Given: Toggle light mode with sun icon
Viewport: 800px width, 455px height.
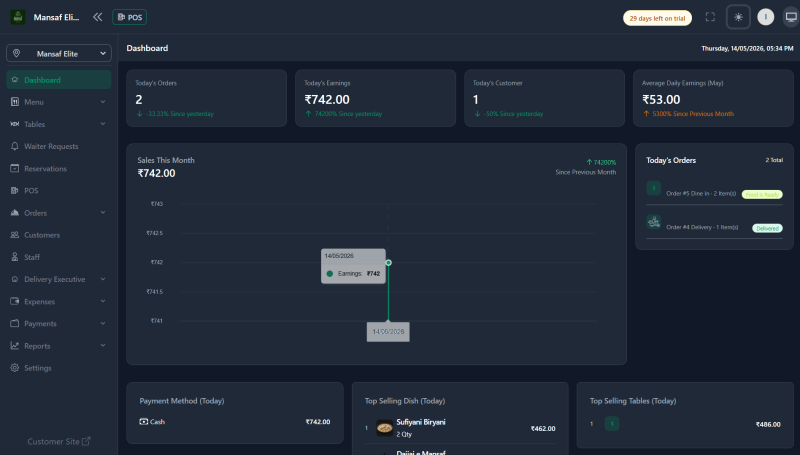Looking at the screenshot, I should point(738,17).
